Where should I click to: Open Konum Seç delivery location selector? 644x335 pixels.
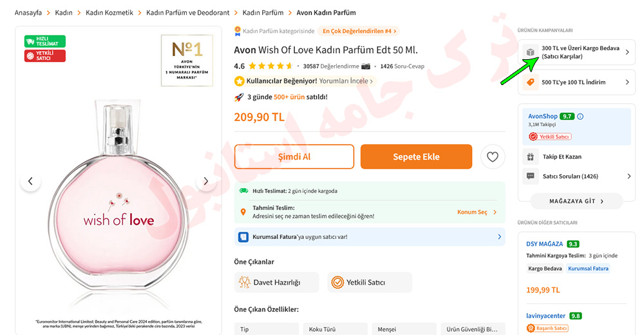477,212
